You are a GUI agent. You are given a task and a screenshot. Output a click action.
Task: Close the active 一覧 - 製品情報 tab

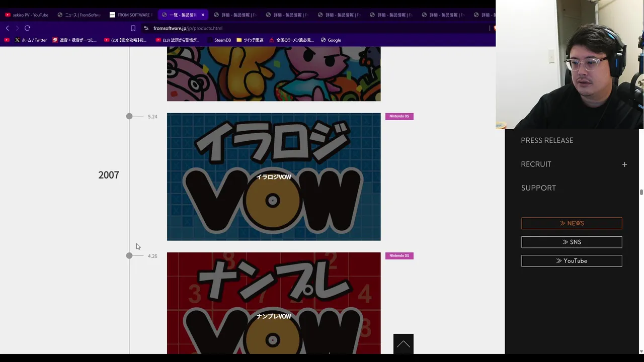click(x=203, y=15)
